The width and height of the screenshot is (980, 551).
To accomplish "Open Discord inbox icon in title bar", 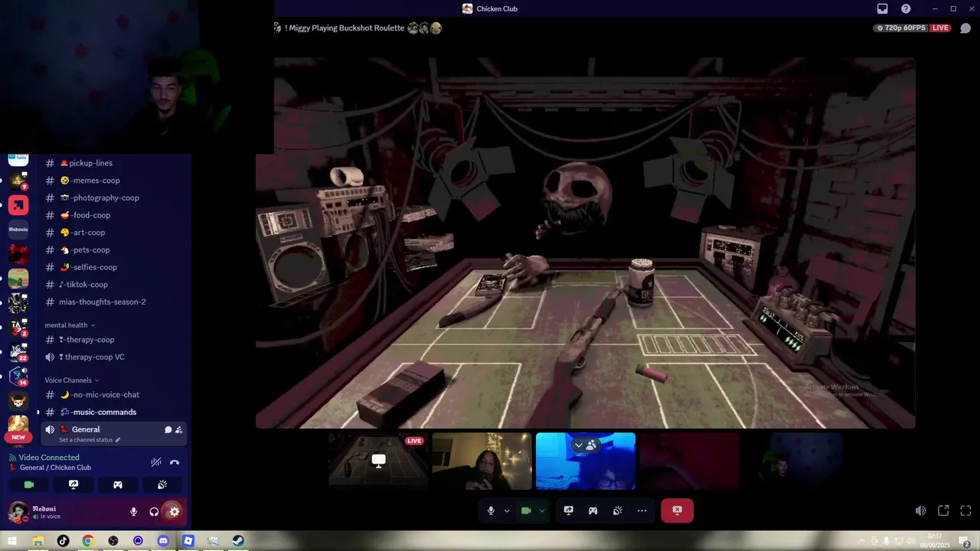I will click(882, 8).
